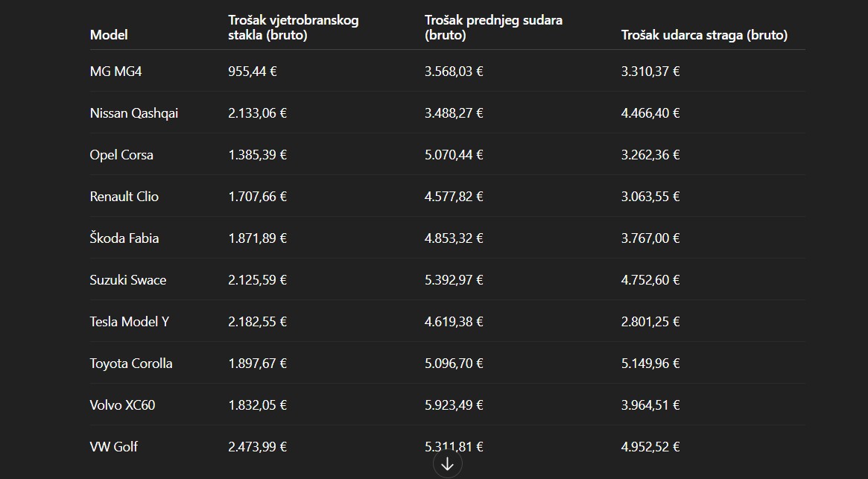
Task: Click the Renault Clio label
Action: (124, 196)
